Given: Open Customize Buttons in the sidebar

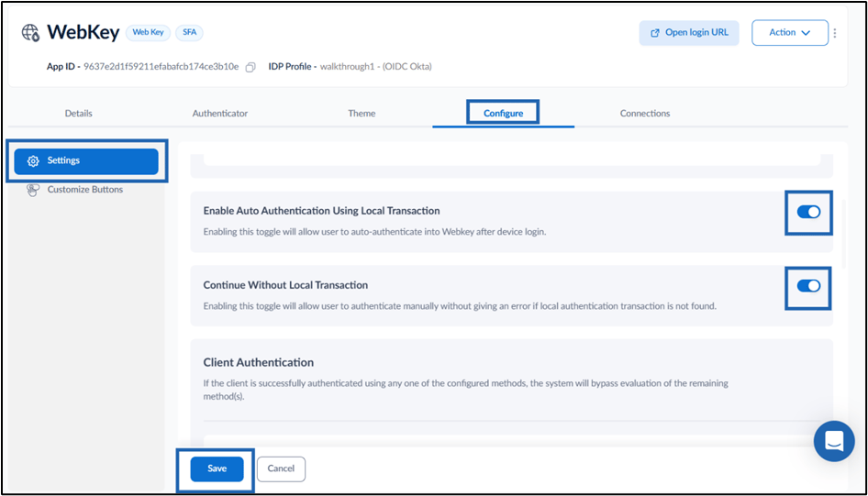Looking at the screenshot, I should click(84, 190).
